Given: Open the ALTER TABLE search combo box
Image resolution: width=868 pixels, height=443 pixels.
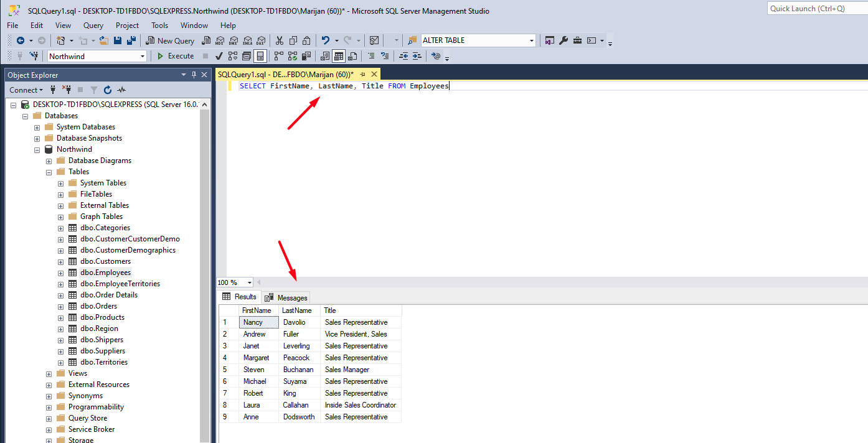Looking at the screenshot, I should click(x=532, y=40).
